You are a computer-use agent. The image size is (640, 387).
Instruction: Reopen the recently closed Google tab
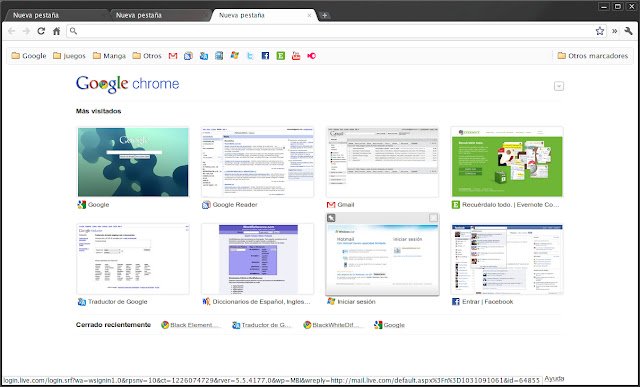[389, 325]
